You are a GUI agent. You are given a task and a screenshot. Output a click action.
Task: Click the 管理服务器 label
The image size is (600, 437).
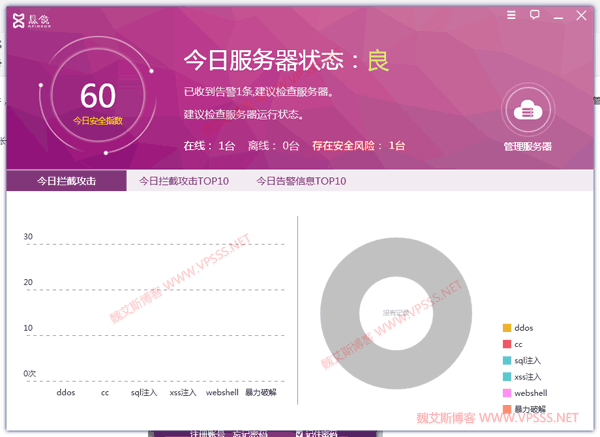pos(528,146)
